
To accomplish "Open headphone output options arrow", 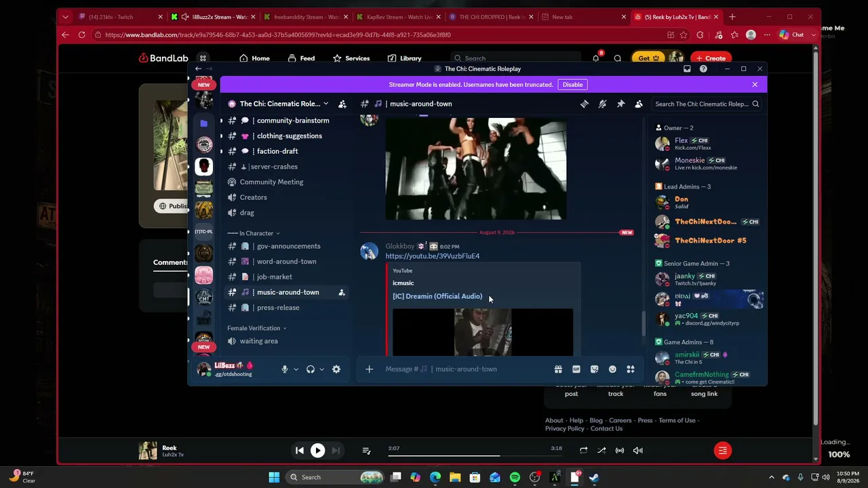I will tap(321, 369).
